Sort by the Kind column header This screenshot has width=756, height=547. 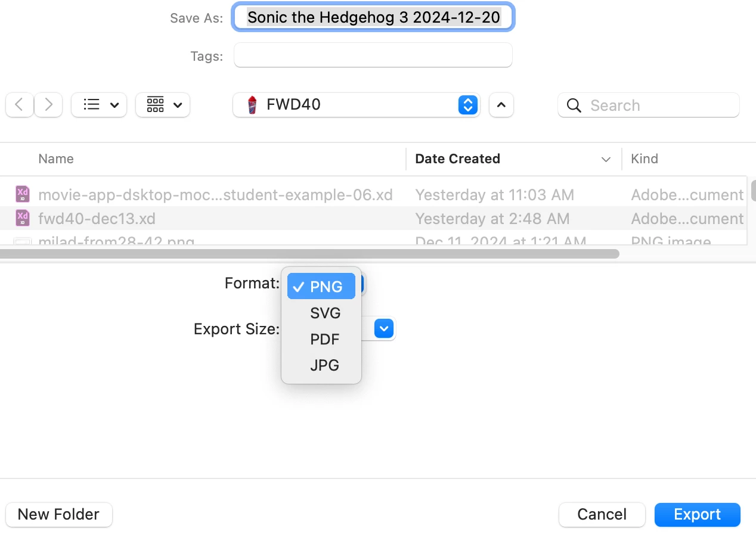point(645,158)
